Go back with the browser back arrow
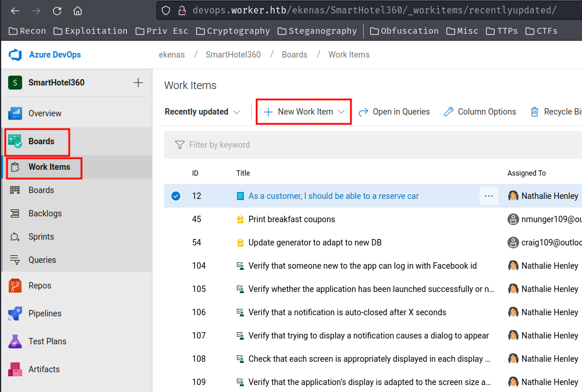 pos(15,10)
